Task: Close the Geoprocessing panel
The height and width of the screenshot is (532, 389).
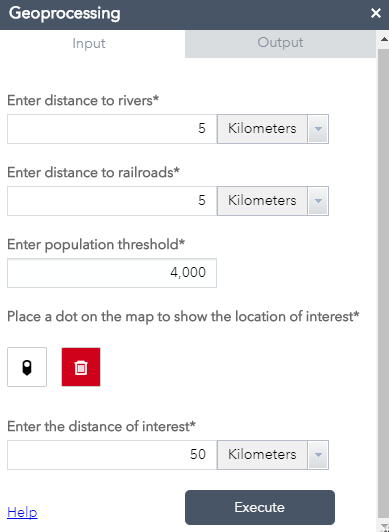Action: pos(376,13)
